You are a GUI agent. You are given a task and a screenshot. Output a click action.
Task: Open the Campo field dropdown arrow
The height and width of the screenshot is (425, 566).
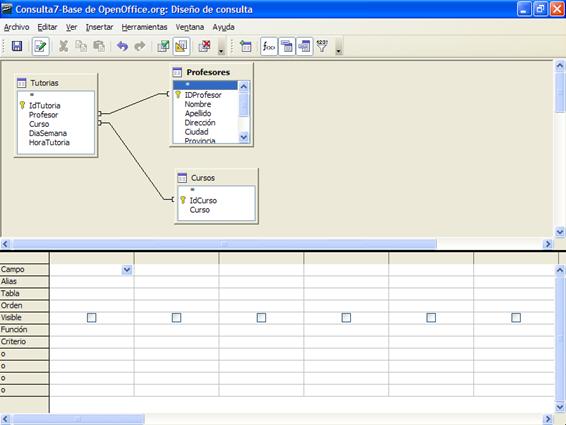point(127,270)
